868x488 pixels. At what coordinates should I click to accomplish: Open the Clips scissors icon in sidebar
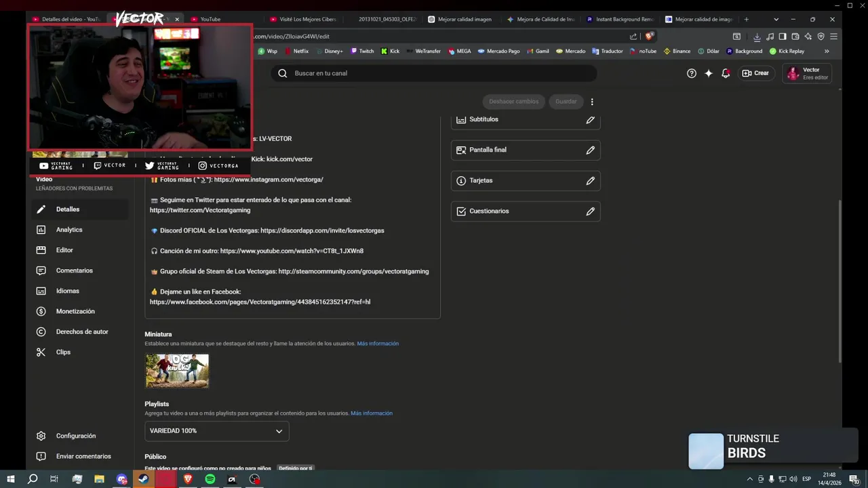coord(41,352)
